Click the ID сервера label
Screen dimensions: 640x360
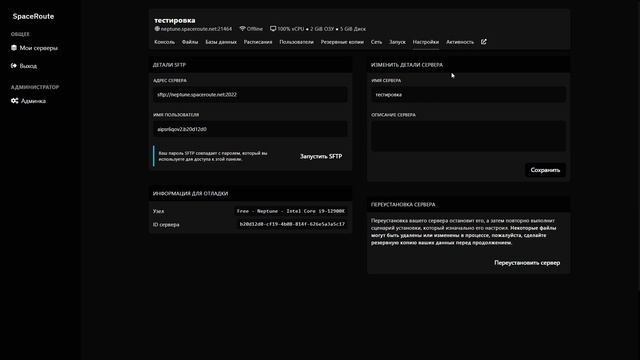tap(166, 224)
